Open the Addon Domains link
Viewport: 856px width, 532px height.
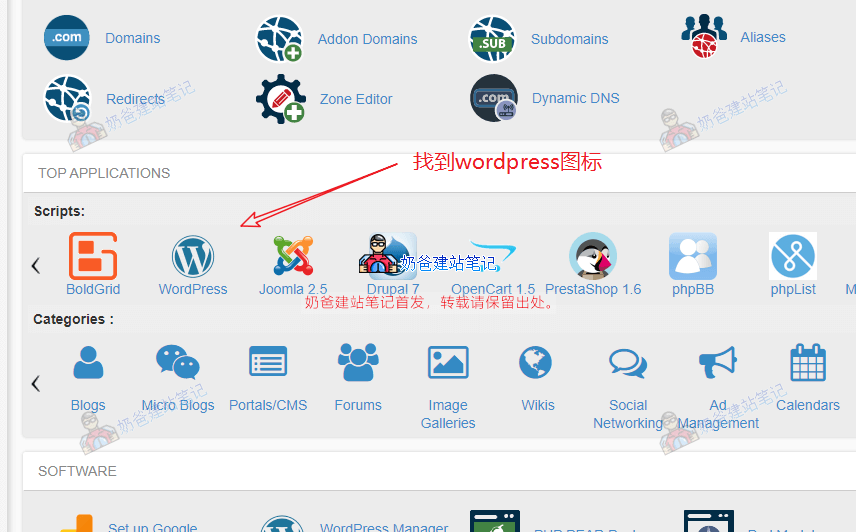(367, 39)
